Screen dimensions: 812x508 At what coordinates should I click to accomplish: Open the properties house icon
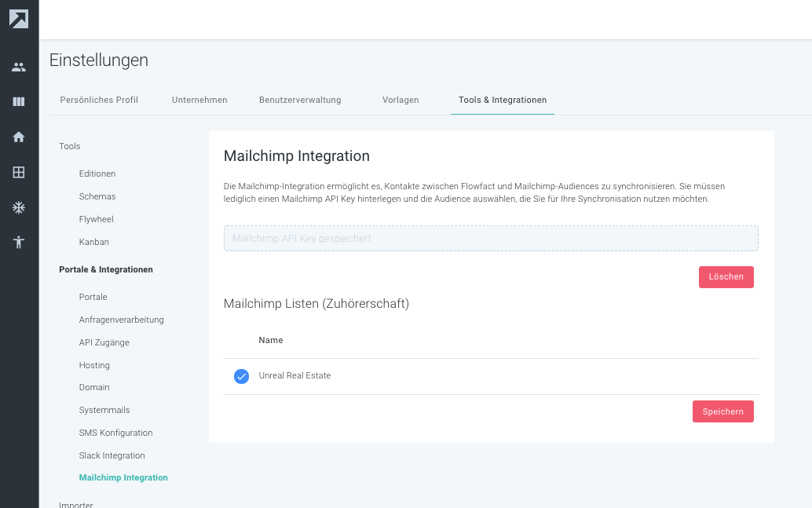pos(19,137)
